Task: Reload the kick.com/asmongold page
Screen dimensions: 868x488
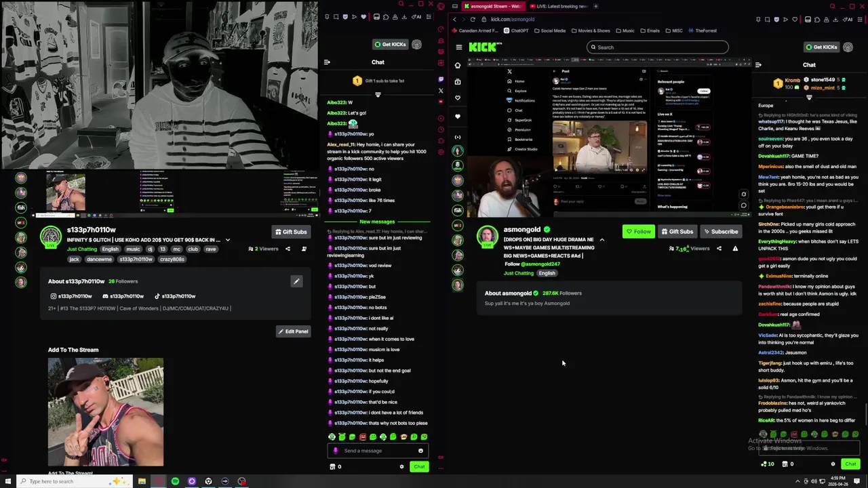Action: point(473,19)
